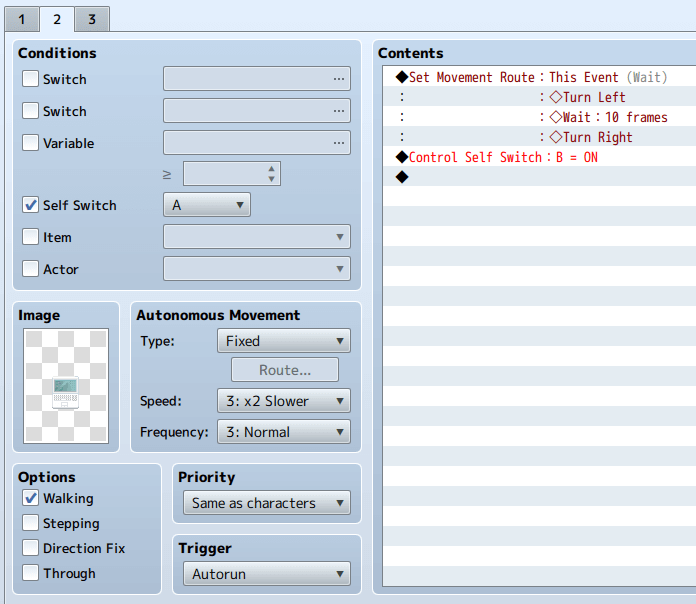Open the Speed x2 Slower dropdown
The width and height of the screenshot is (696, 604).
pos(284,401)
